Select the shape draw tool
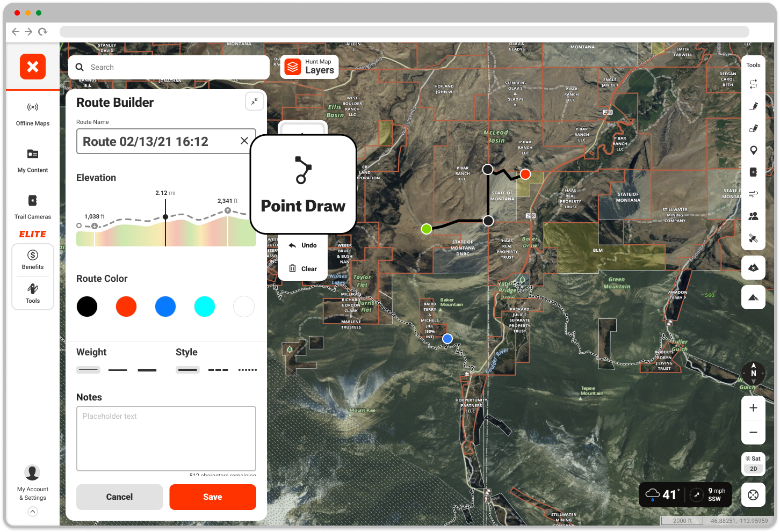The image size is (780, 532). (753, 128)
